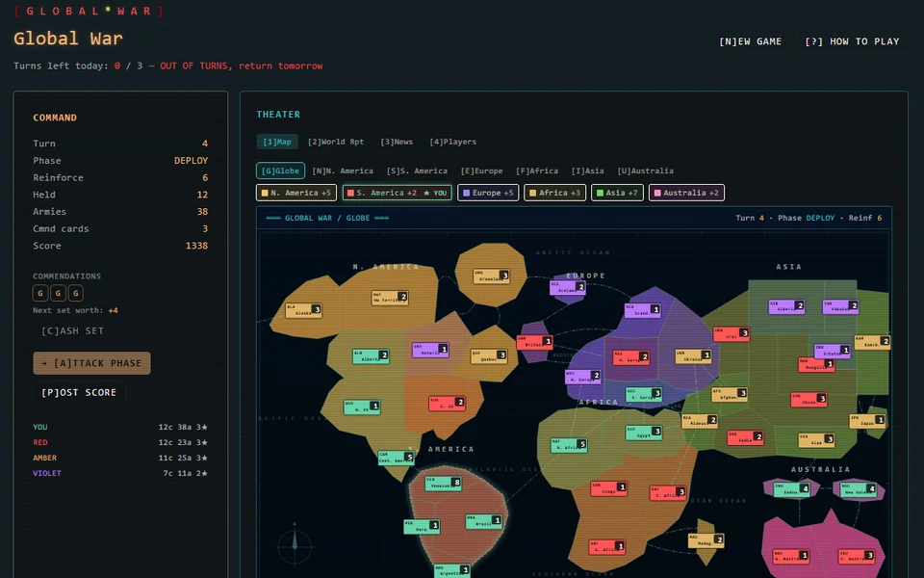The height and width of the screenshot is (578, 924).
Task: Select the Congo territory marker
Action: [x=608, y=488]
